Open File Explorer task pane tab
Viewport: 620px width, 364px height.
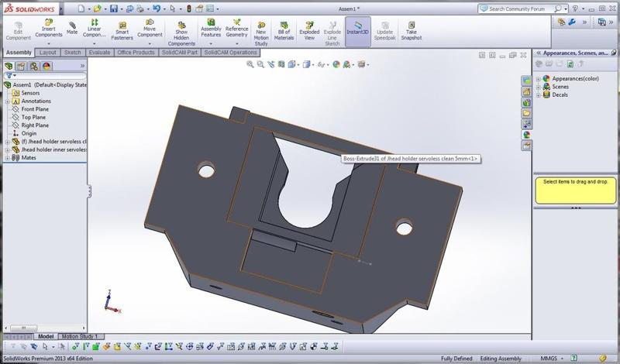[526, 113]
